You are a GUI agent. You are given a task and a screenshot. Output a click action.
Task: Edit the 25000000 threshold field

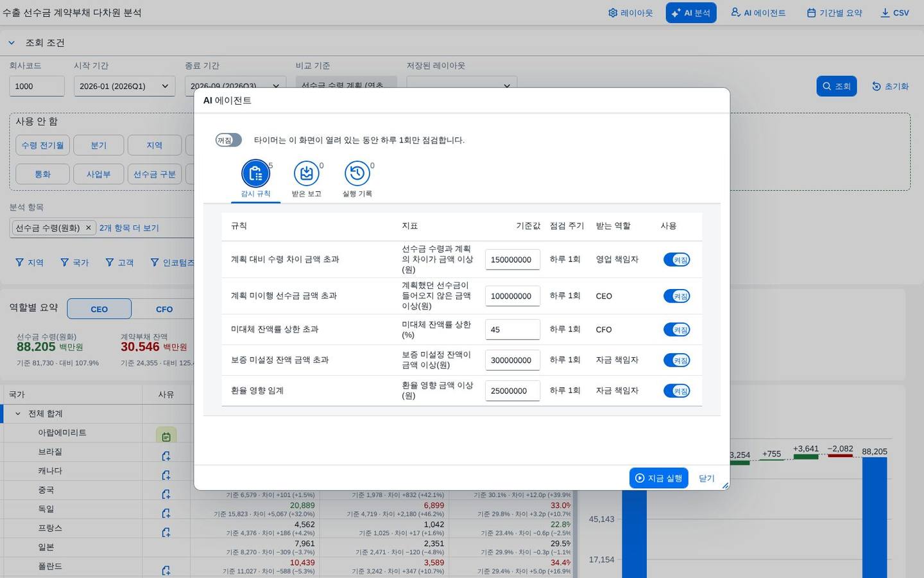pyautogui.click(x=513, y=390)
